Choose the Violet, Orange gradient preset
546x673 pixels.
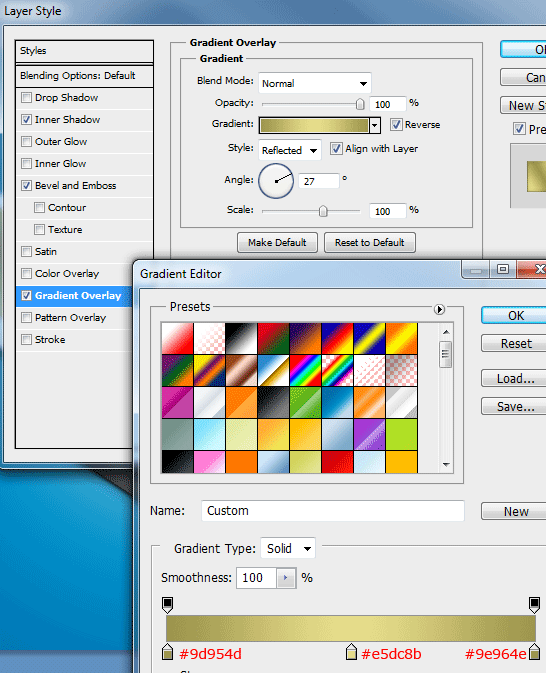pyautogui.click(x=305, y=339)
